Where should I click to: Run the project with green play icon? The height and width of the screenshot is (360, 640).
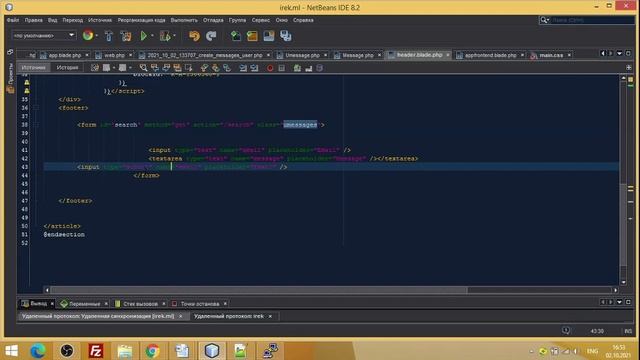coord(143,36)
